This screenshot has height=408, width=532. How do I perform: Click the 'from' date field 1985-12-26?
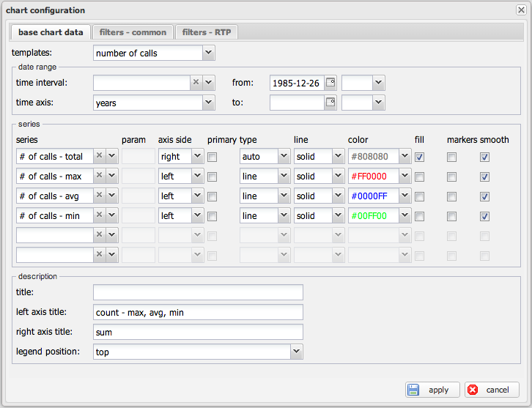(x=298, y=83)
